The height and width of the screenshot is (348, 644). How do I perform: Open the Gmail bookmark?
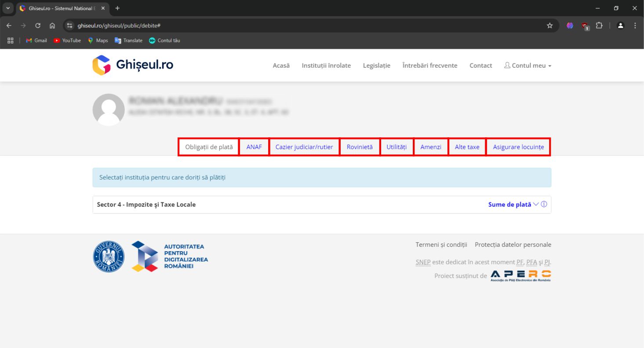pyautogui.click(x=36, y=40)
